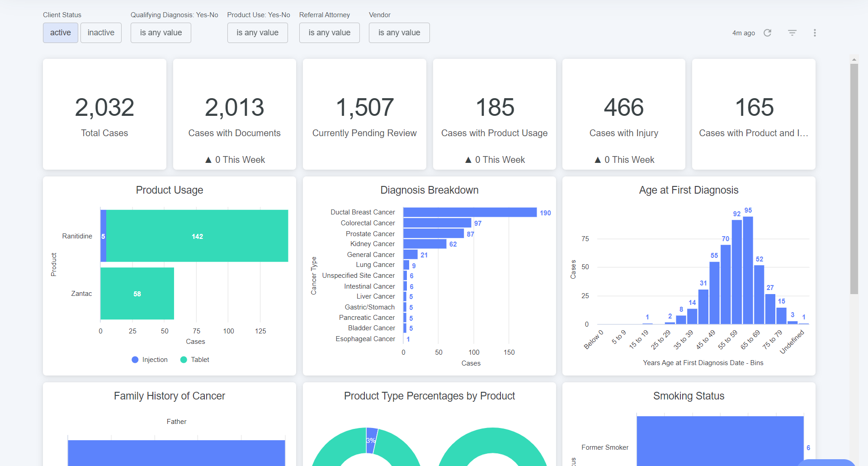Viewport: 868px width, 466px height.
Task: Click Cases with Documents '0 This Week'
Action: 235,160
